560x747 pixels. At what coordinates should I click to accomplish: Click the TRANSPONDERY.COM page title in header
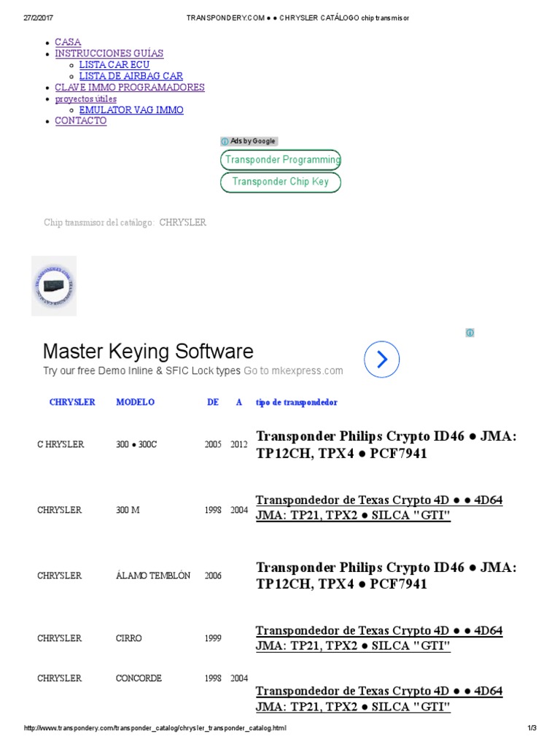click(x=297, y=18)
